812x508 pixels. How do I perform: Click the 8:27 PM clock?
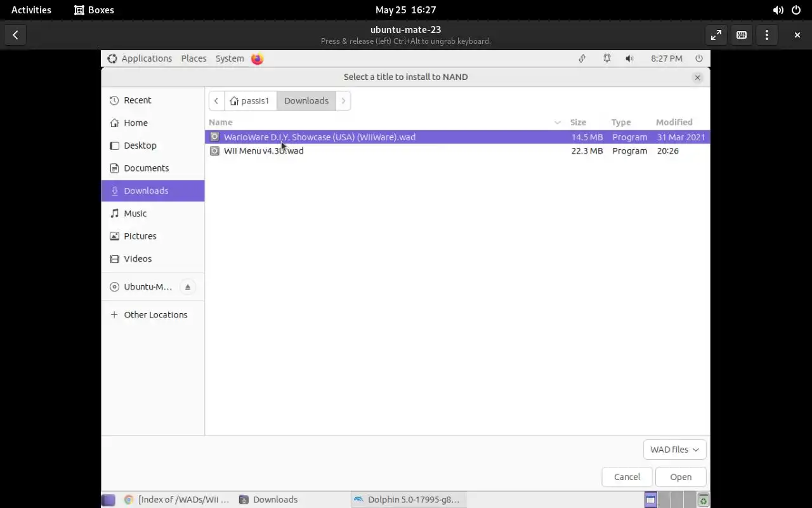click(x=667, y=58)
